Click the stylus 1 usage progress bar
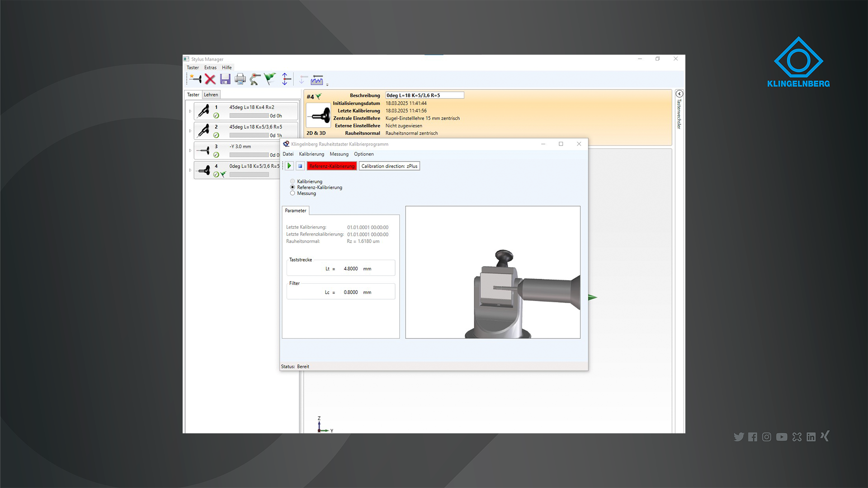The width and height of the screenshot is (868, 488). [249, 116]
